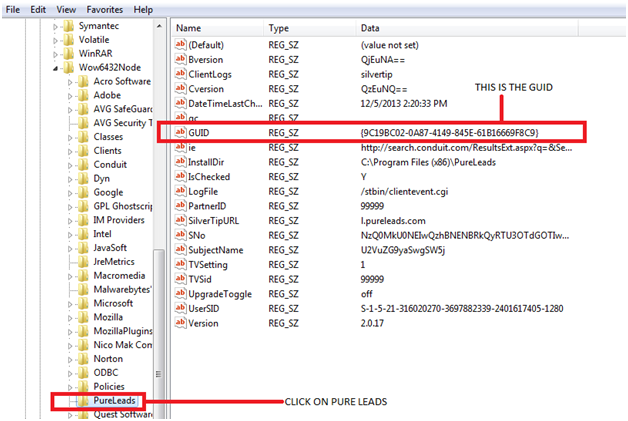Viewport: 628px width, 421px height.
Task: Open the Edit menu
Action: point(38,9)
